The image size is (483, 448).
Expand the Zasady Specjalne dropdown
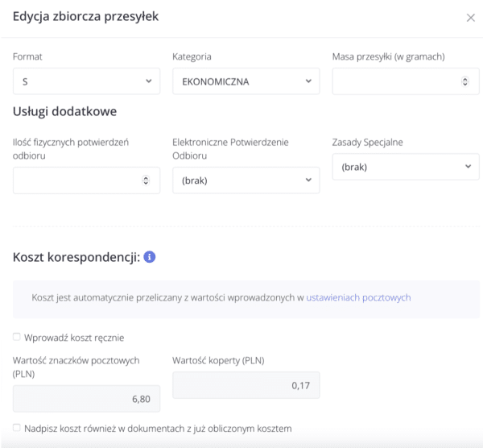(405, 167)
